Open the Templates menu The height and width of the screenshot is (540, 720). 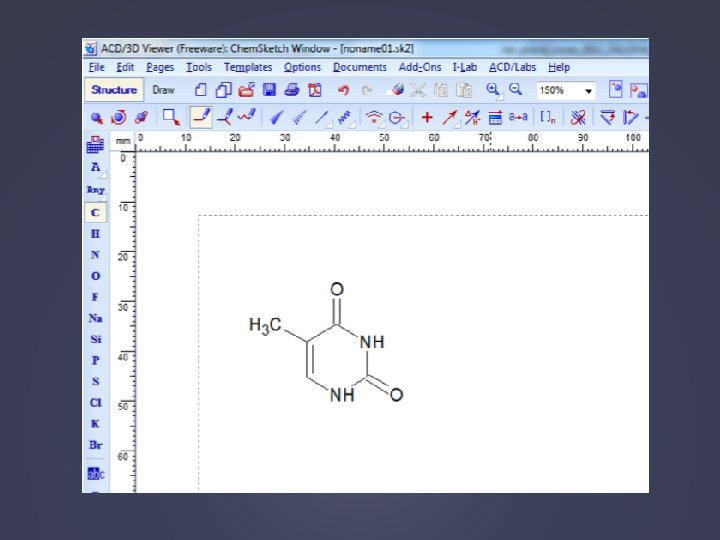click(x=248, y=68)
